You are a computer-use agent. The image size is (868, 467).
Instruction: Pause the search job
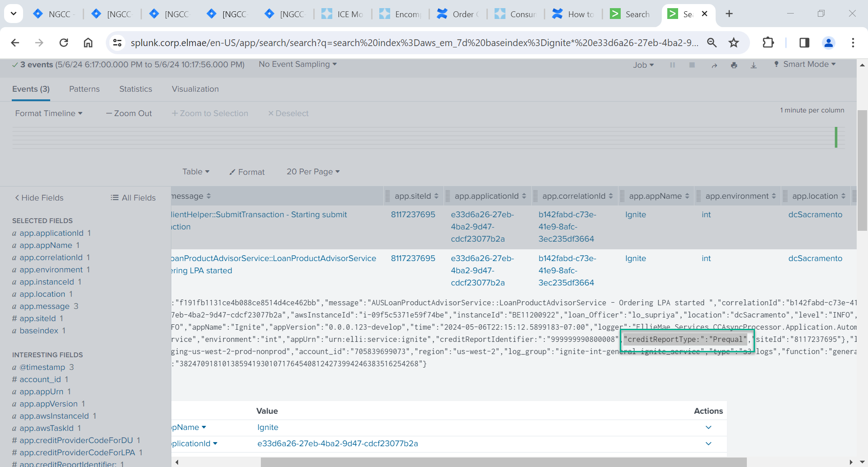[x=673, y=65]
